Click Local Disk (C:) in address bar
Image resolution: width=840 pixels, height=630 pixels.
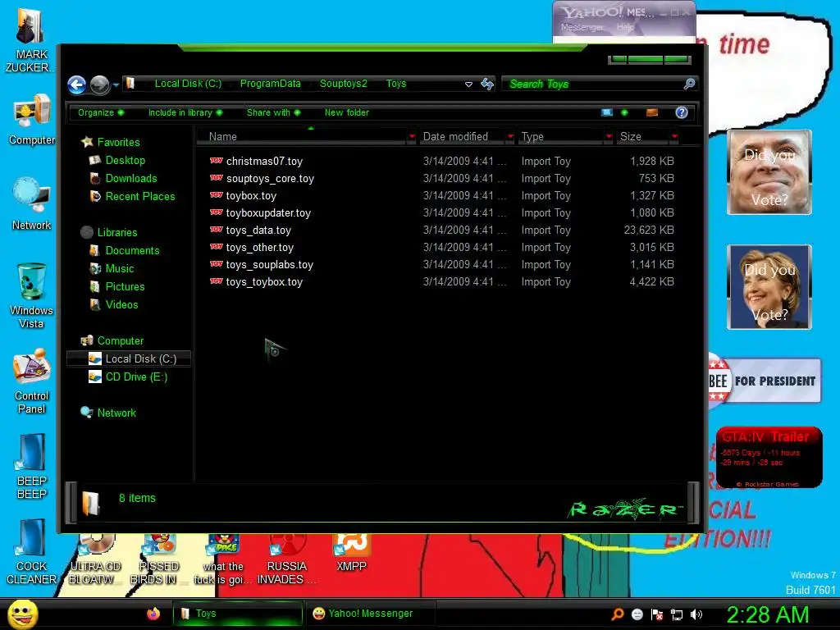coord(188,84)
